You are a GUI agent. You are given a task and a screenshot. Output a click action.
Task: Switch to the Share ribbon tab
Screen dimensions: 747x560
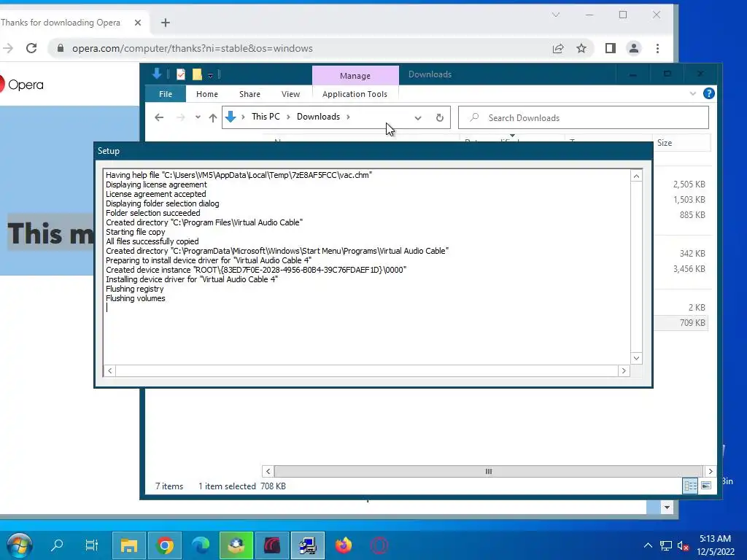(249, 94)
